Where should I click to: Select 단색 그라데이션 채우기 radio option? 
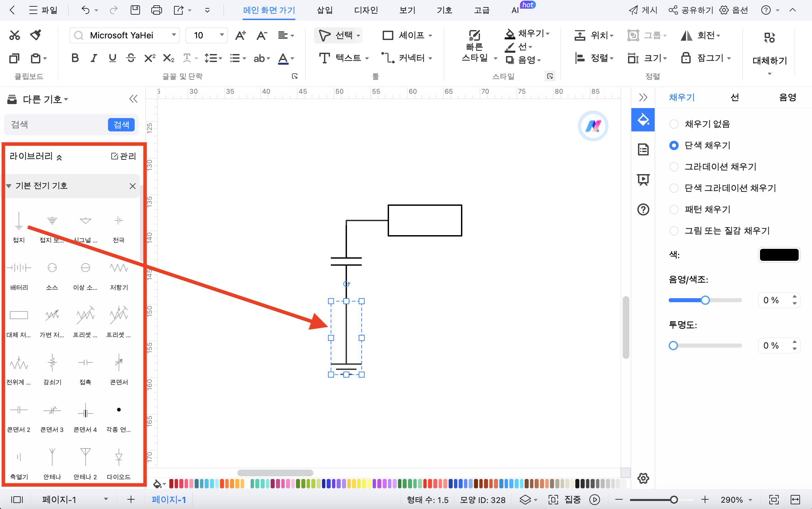pos(674,188)
